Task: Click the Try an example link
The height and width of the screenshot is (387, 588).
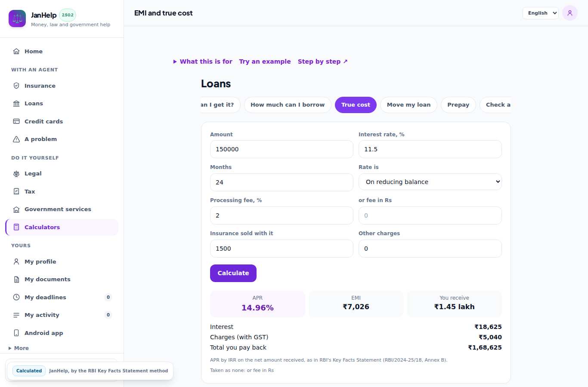Action: tap(265, 61)
